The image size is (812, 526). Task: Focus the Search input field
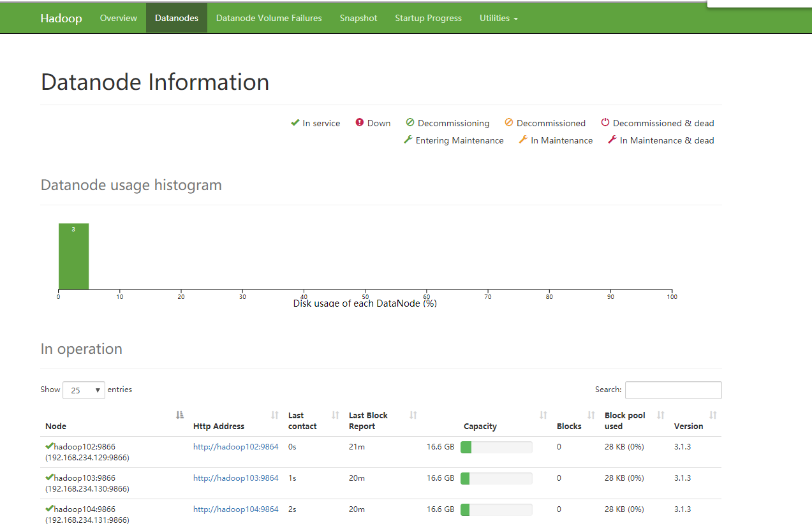673,390
